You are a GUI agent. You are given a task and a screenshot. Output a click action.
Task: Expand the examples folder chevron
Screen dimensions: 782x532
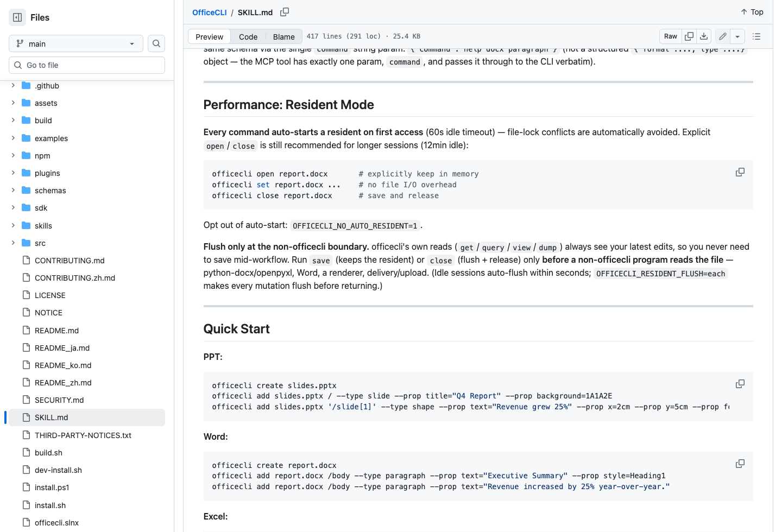(x=14, y=138)
